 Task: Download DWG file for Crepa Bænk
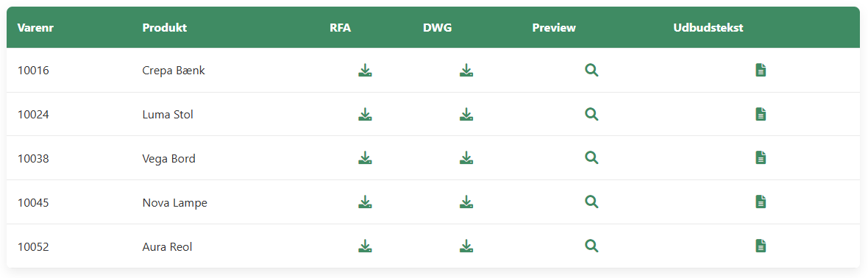pyautogui.click(x=466, y=71)
